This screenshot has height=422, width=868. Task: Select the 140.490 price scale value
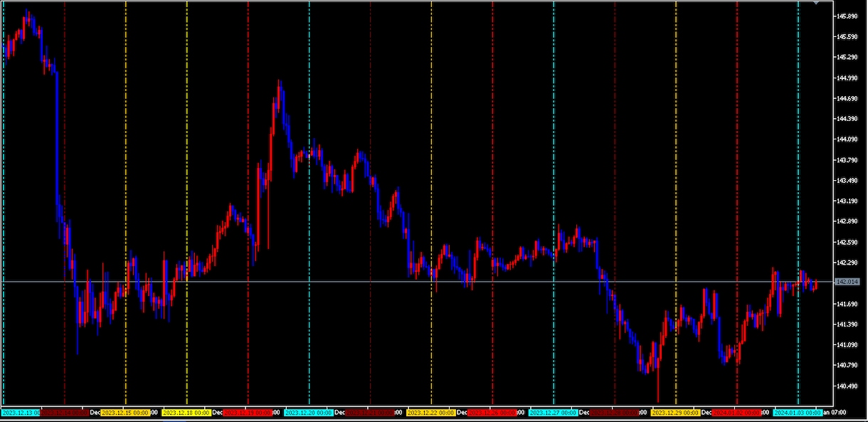pyautogui.click(x=847, y=386)
